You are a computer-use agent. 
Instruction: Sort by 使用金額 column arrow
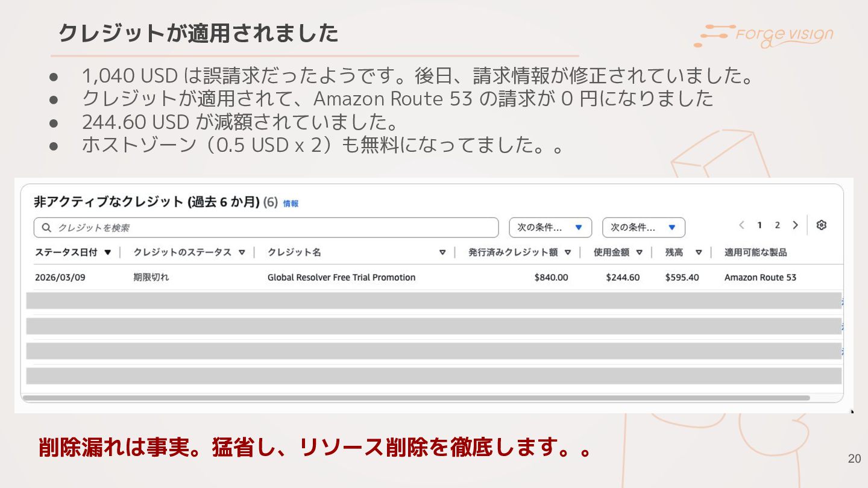click(x=640, y=252)
